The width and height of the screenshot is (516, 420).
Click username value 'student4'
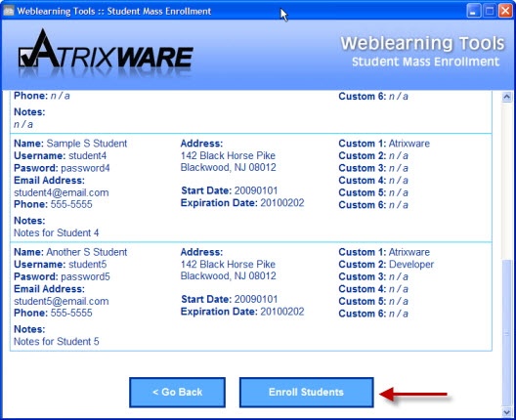click(x=88, y=155)
